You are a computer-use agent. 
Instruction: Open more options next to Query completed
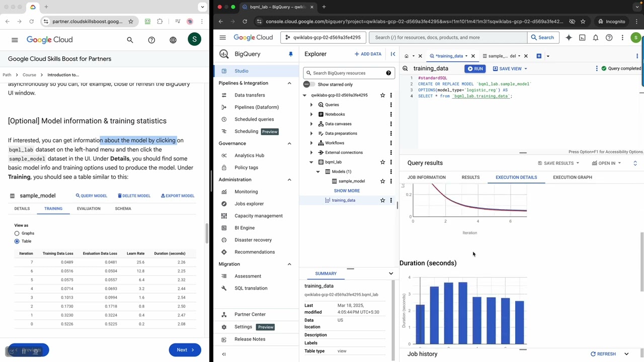[x=597, y=68]
